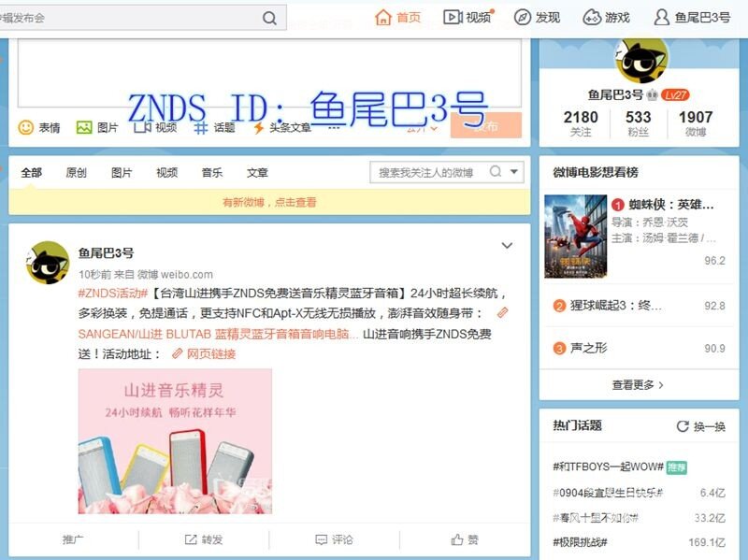Open the 视频 video section
This screenshot has height=560, width=748.
[x=467, y=18]
